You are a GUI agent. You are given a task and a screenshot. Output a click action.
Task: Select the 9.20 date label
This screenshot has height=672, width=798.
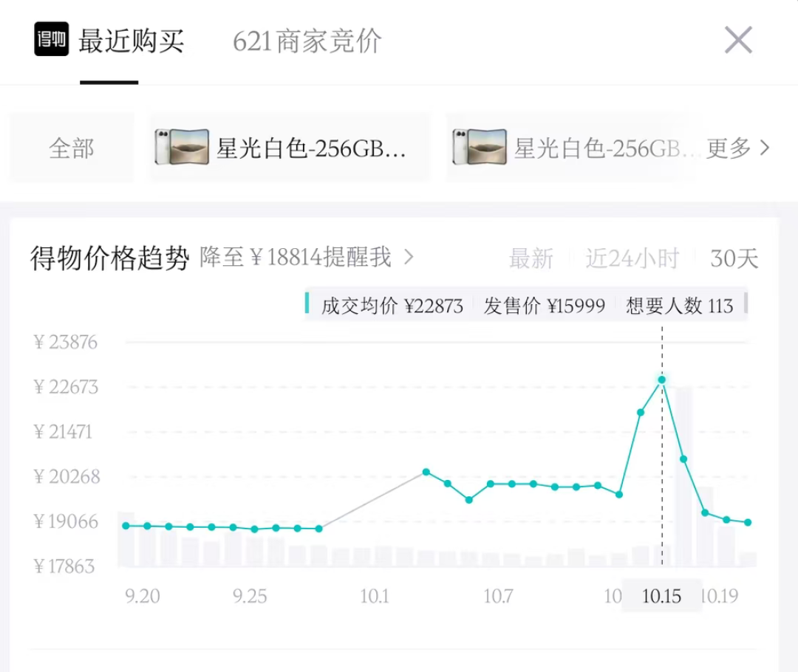point(143,596)
